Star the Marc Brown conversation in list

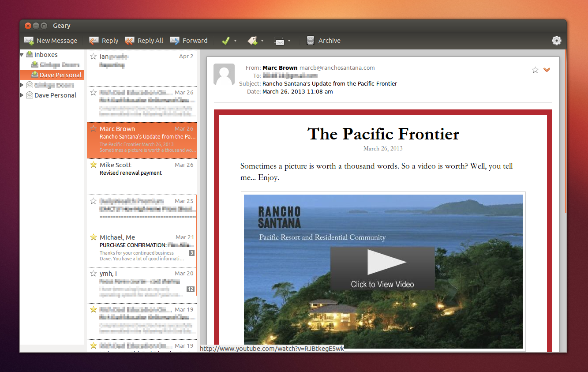(94, 129)
